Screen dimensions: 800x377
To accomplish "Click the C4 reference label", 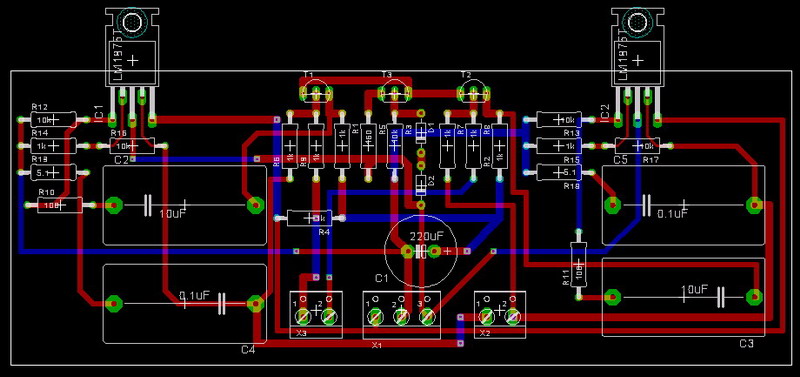I will click(248, 349).
